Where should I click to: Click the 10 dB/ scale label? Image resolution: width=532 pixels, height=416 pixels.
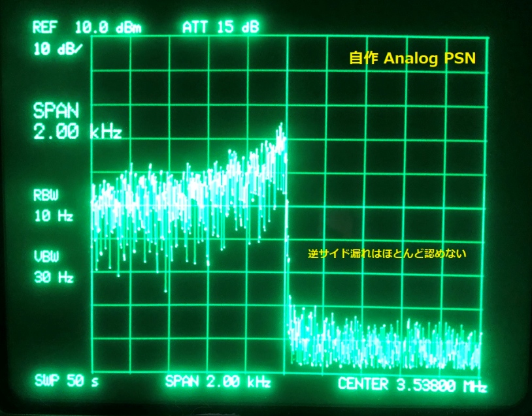point(58,50)
